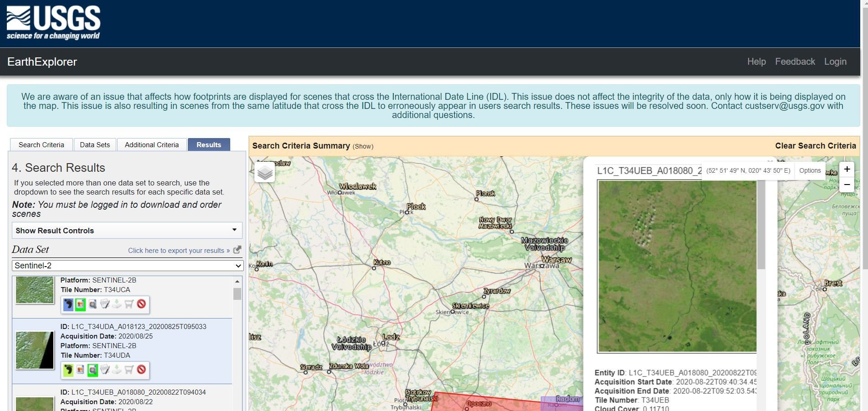Expand Show Result Controls dropdown
This screenshot has width=868, height=411.
(x=127, y=231)
